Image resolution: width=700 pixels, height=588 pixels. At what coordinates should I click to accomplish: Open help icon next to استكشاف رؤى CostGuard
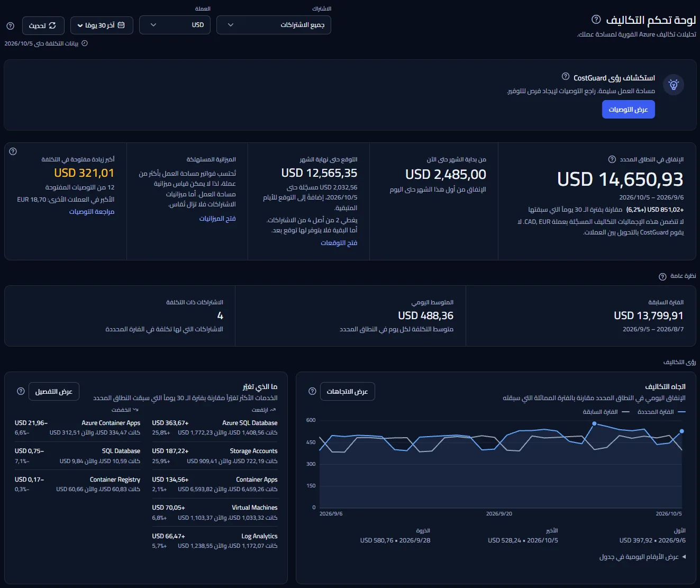pyautogui.click(x=566, y=77)
